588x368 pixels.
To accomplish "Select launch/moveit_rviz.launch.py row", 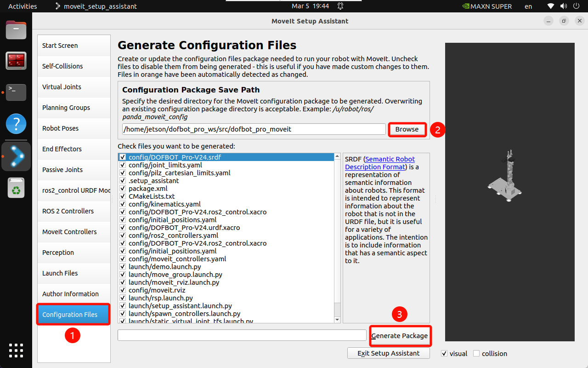I will pyautogui.click(x=174, y=282).
